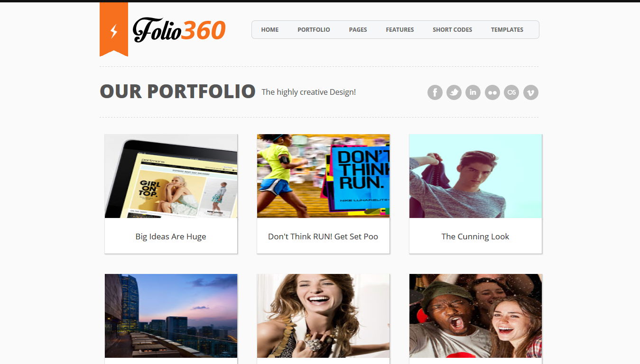The height and width of the screenshot is (364, 640).
Task: View the city skyline thumbnail
Action: [x=171, y=316]
